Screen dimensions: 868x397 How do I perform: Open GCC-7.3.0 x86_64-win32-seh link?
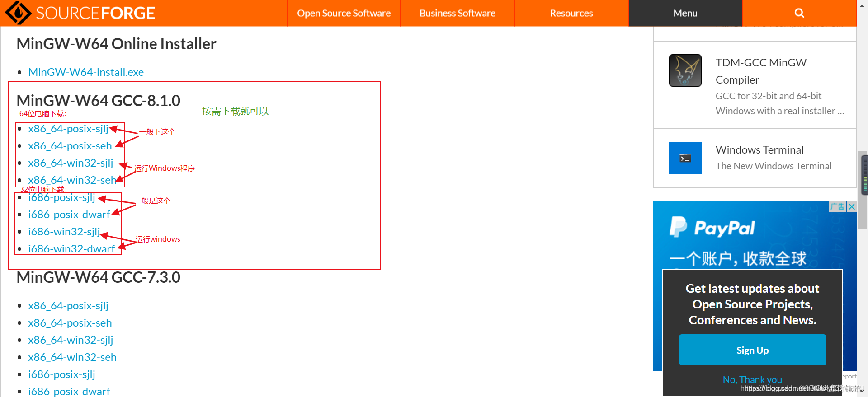(72, 357)
